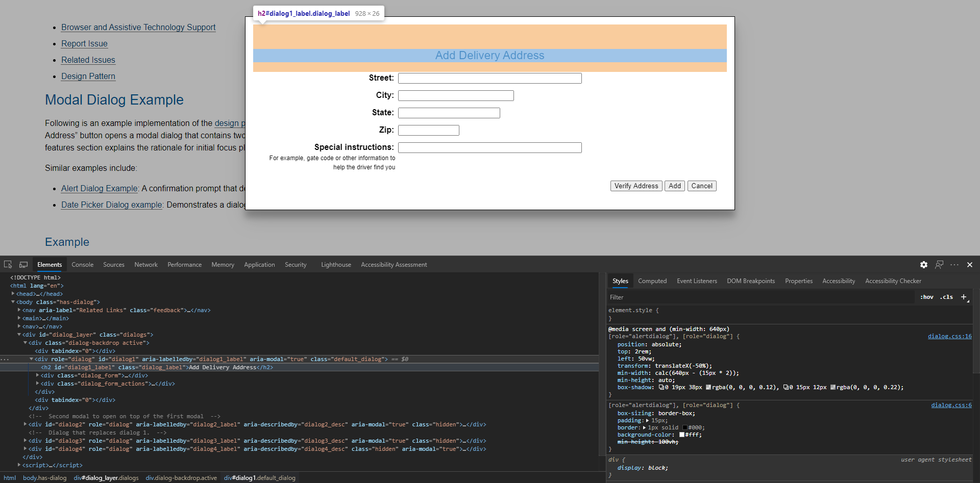Click the Add button in dialog

coord(675,186)
